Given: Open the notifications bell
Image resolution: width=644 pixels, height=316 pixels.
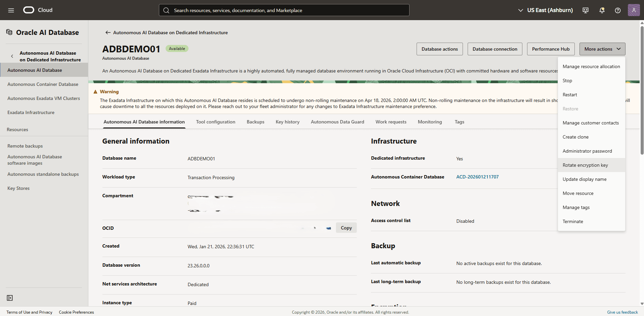Looking at the screenshot, I should tap(601, 10).
